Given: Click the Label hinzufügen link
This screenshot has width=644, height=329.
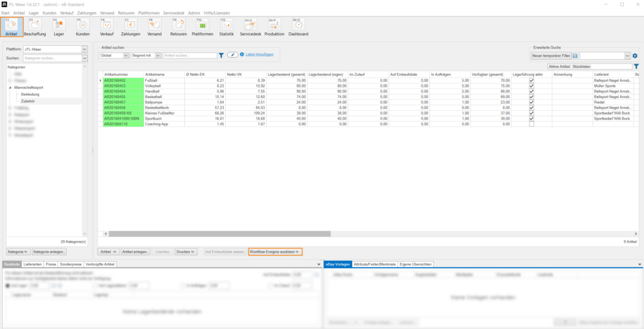Looking at the screenshot, I should point(259,55).
